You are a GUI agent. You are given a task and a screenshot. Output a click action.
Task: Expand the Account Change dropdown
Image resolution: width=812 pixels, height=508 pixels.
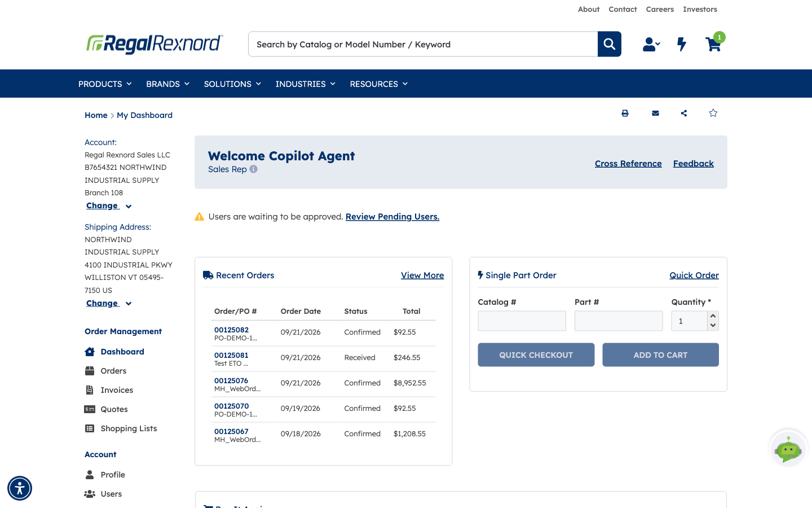point(109,206)
